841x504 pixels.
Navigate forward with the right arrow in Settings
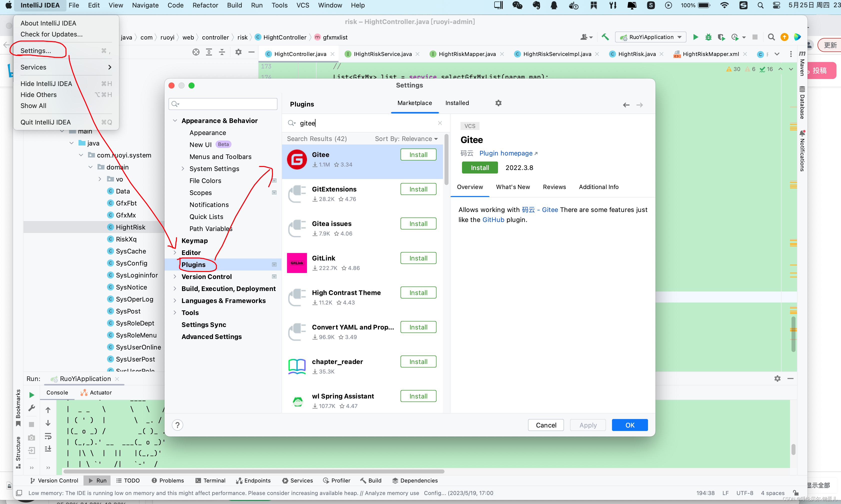(639, 105)
